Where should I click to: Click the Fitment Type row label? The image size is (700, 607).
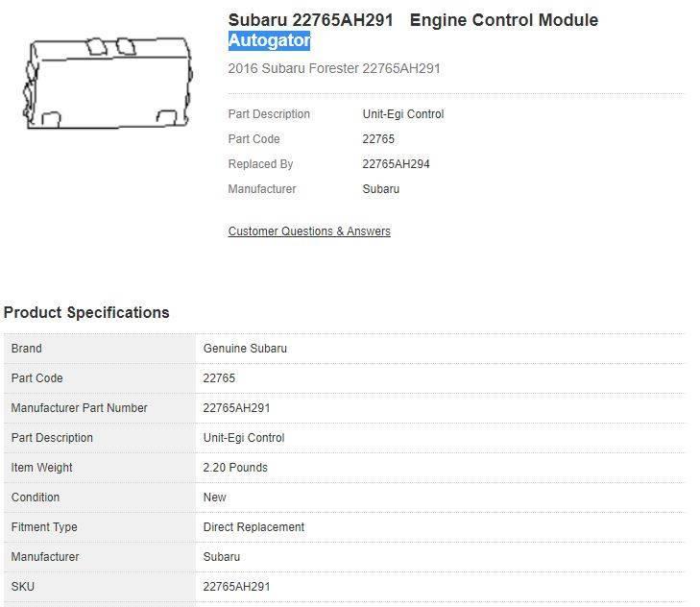(x=44, y=527)
